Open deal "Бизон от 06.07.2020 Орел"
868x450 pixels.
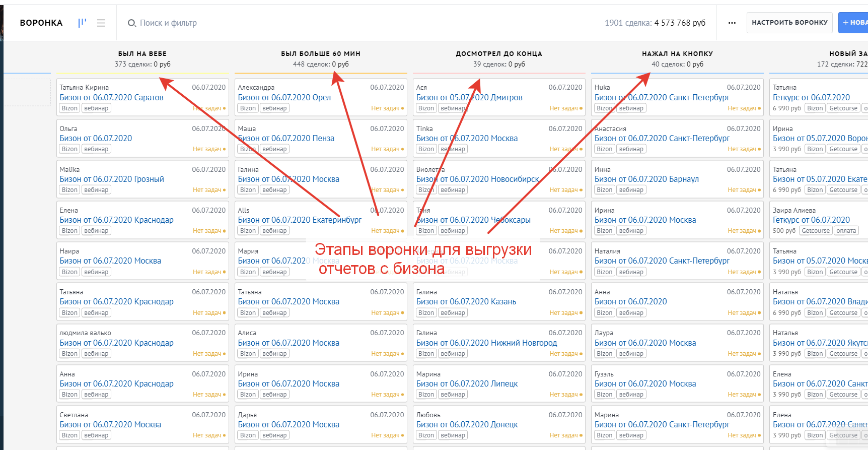tap(284, 97)
